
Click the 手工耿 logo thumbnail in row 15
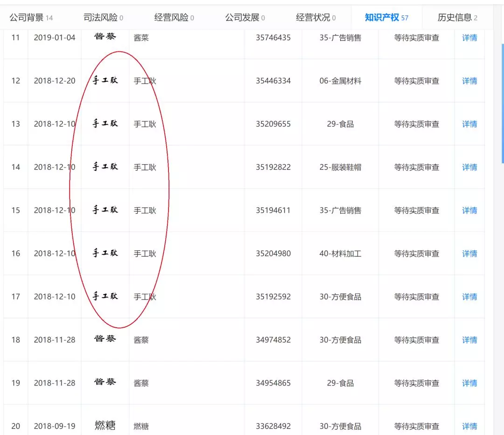[x=105, y=210]
